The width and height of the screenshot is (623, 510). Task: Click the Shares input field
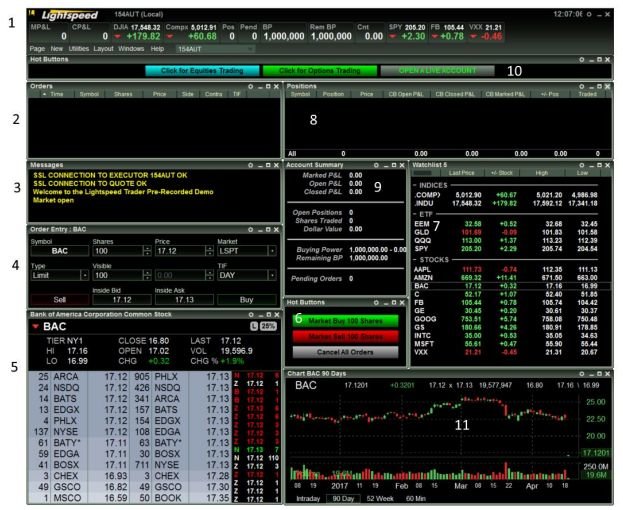[118, 251]
